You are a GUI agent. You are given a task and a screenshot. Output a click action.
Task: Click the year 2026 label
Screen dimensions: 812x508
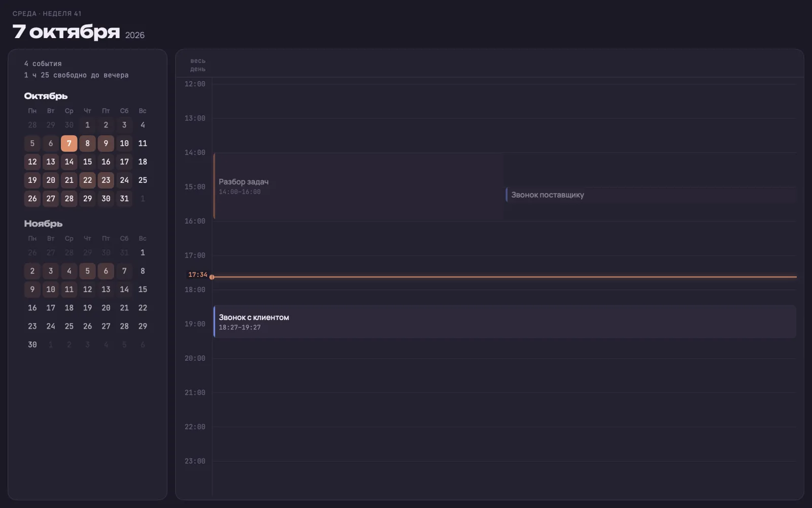[135, 35]
